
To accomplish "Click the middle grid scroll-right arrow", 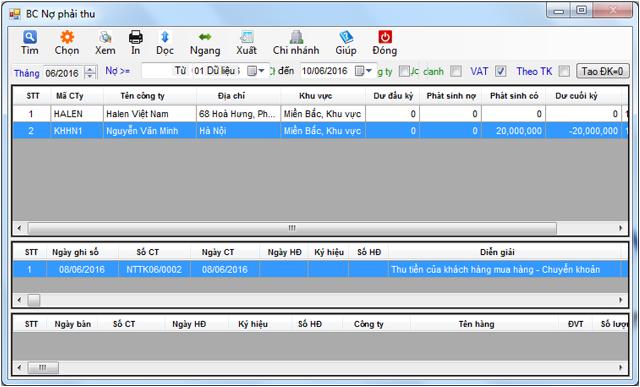I will coord(621,300).
